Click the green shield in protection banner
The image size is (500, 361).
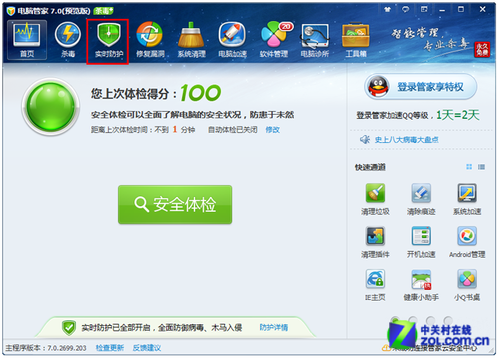tap(69, 328)
